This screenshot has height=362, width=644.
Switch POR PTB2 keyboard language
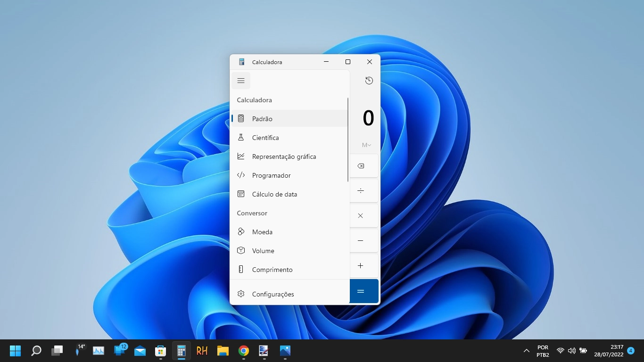[x=543, y=351]
